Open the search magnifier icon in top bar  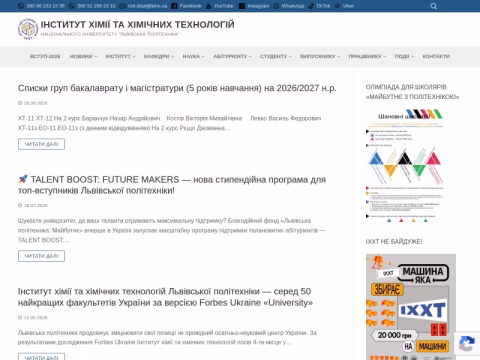click(x=433, y=6)
